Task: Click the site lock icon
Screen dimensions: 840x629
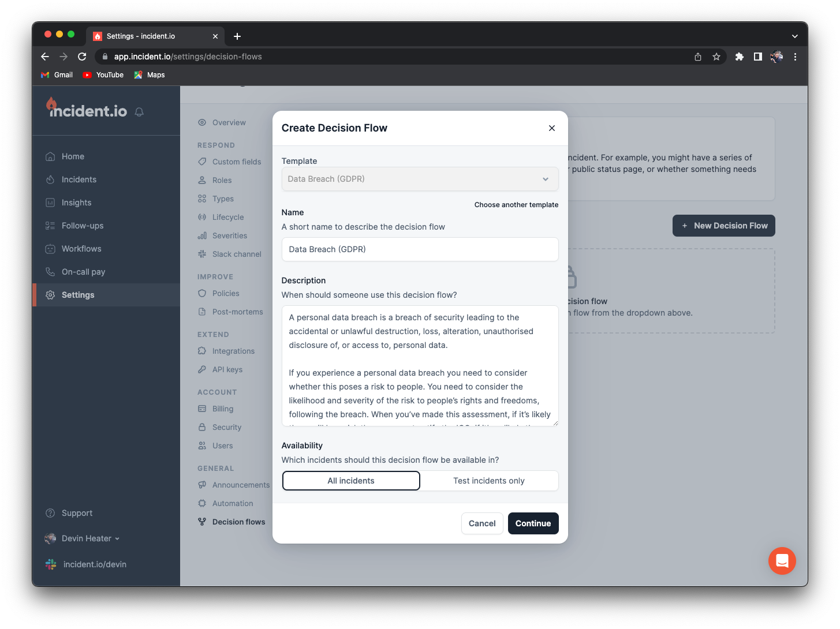Action: pos(105,57)
